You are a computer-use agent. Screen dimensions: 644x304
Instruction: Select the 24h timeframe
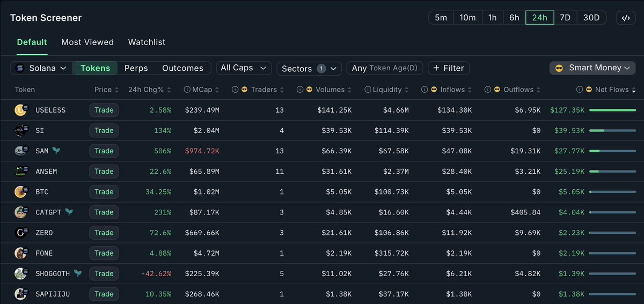540,18
